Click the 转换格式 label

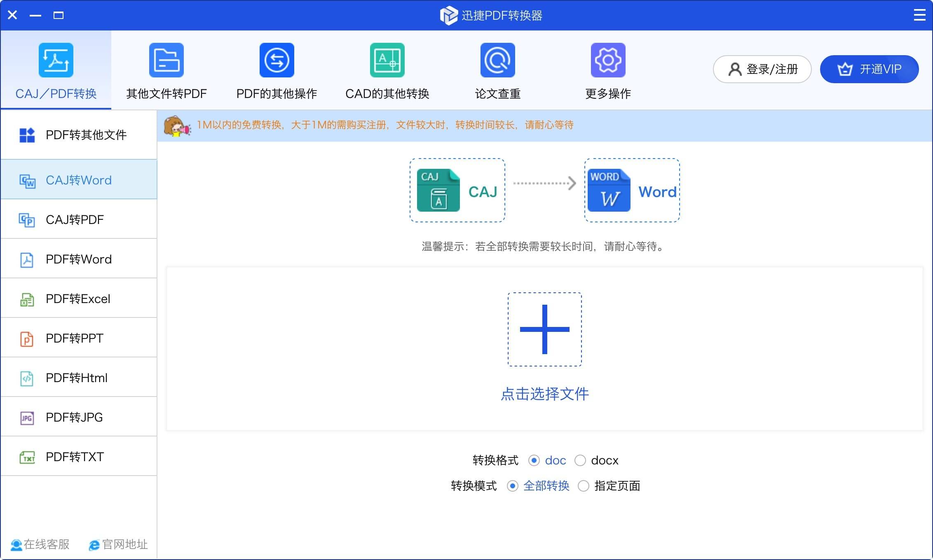click(x=495, y=460)
